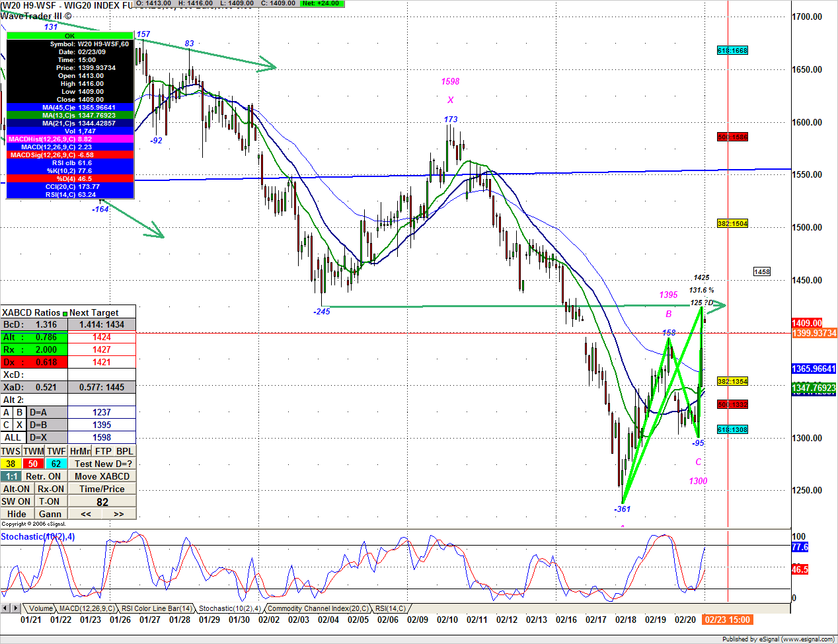Click 382:1504 Fibonacci level label
The height and width of the screenshot is (644, 838).
point(732,223)
